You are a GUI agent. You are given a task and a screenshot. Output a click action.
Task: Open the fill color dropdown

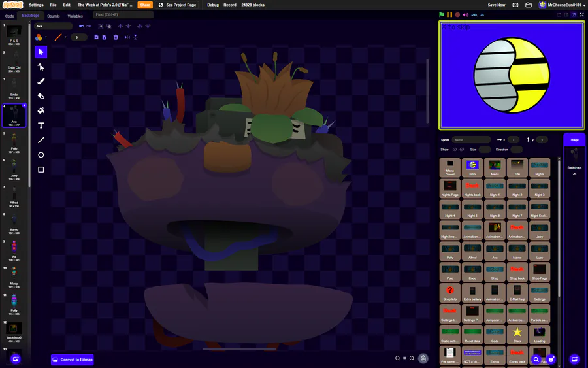point(46,37)
